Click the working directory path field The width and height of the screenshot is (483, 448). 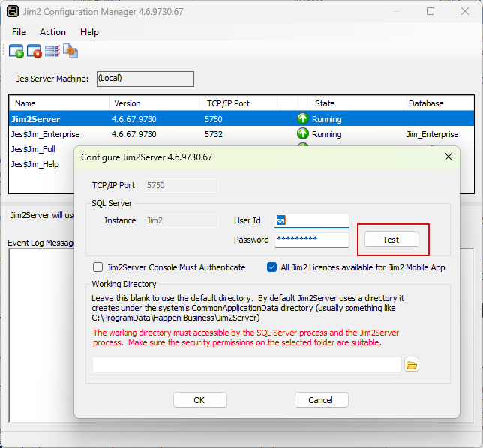(x=247, y=365)
